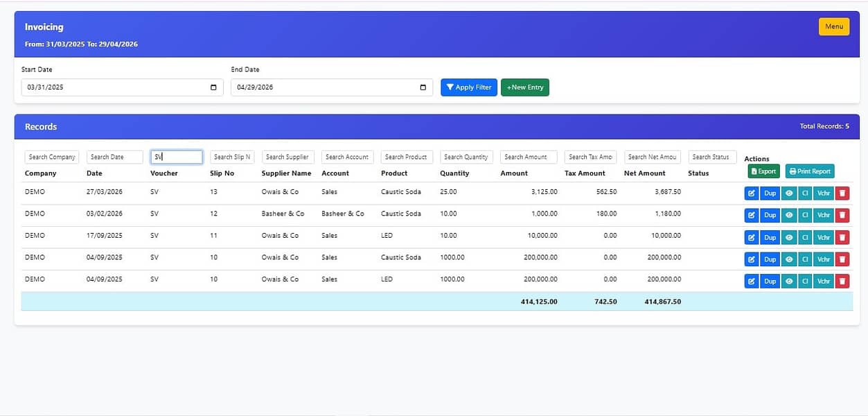Edit the 1000.00 quantity LED record
This screenshot has width=868, height=416.
(x=752, y=281)
